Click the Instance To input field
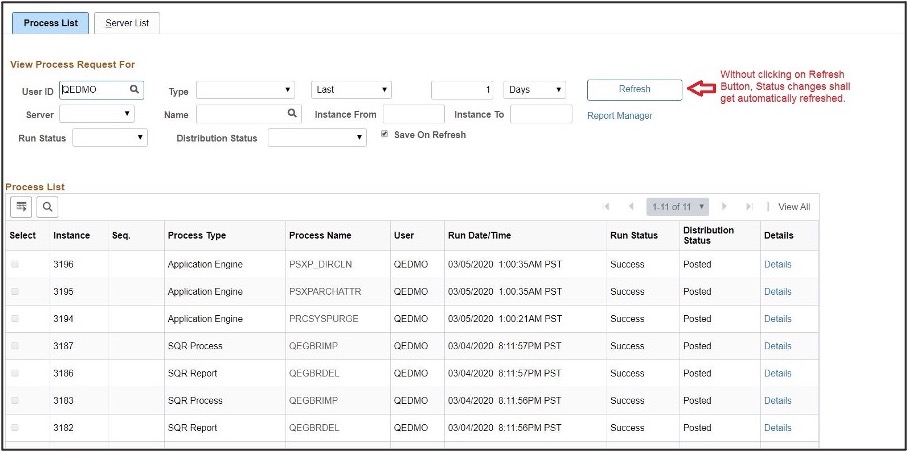This screenshot has width=908, height=452. tap(541, 114)
